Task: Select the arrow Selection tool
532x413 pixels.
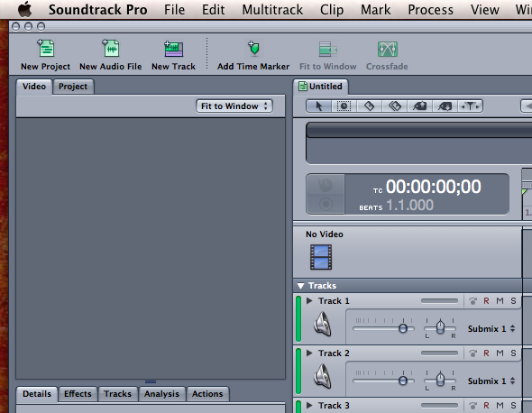Action: click(x=318, y=106)
